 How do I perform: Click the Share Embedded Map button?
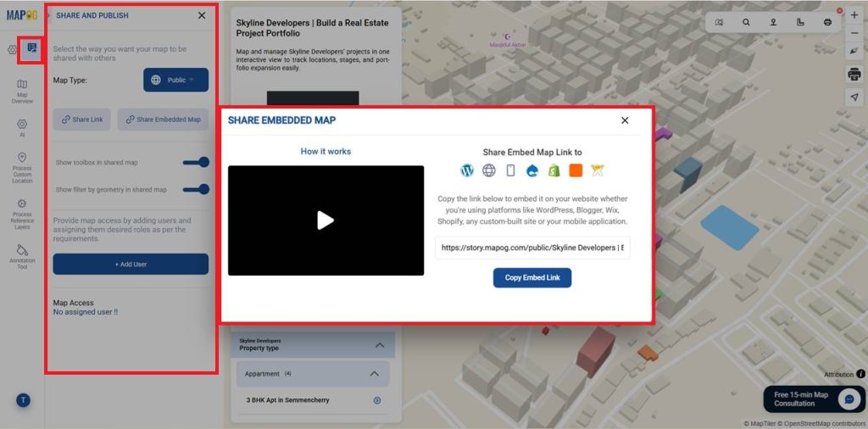point(163,119)
